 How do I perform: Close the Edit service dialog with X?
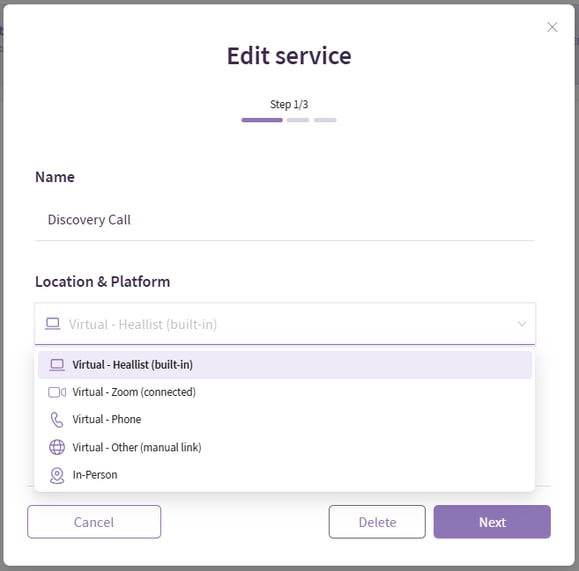552,27
